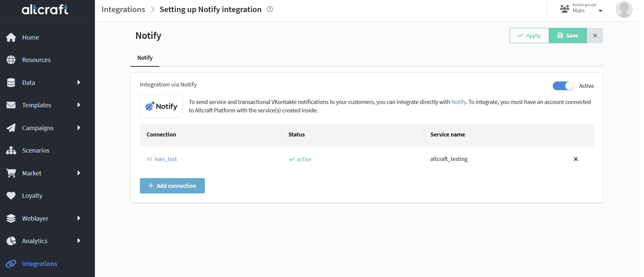Click the Data database icon
Screen dimensions: 644x277
(x=11, y=82)
